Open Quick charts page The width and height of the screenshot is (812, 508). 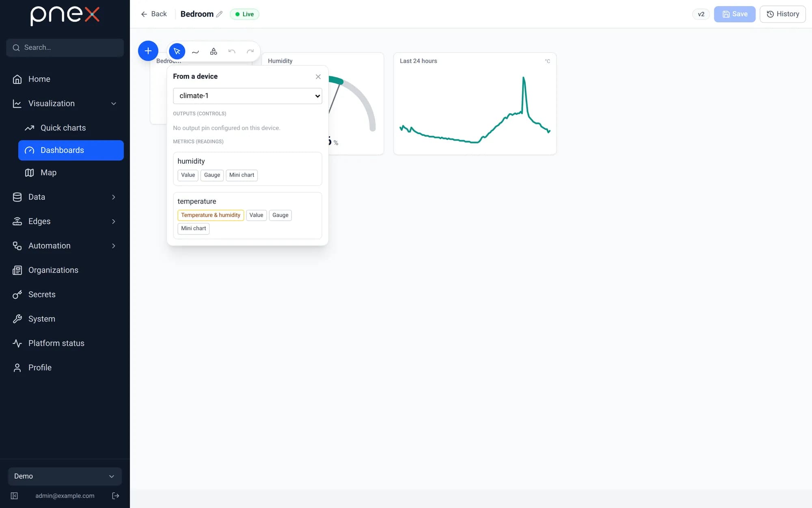tap(71, 128)
